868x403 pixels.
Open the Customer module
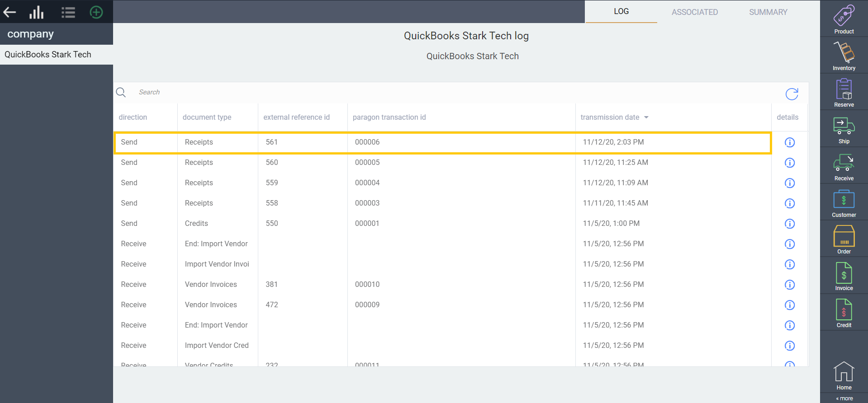(x=844, y=203)
